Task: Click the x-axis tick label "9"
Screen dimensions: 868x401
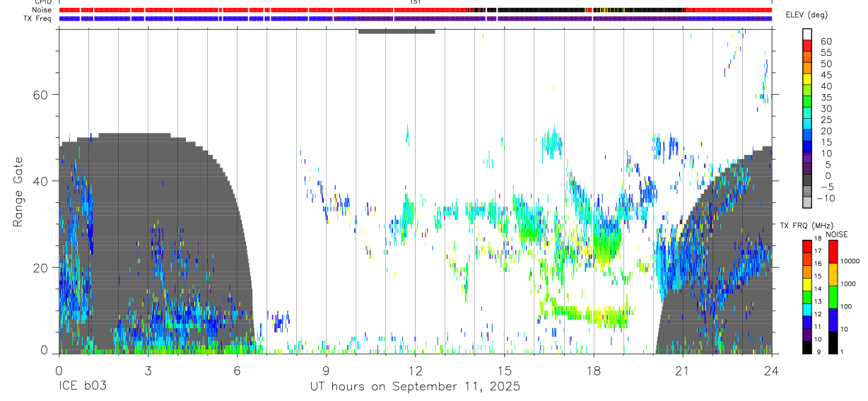Action: 326,371
